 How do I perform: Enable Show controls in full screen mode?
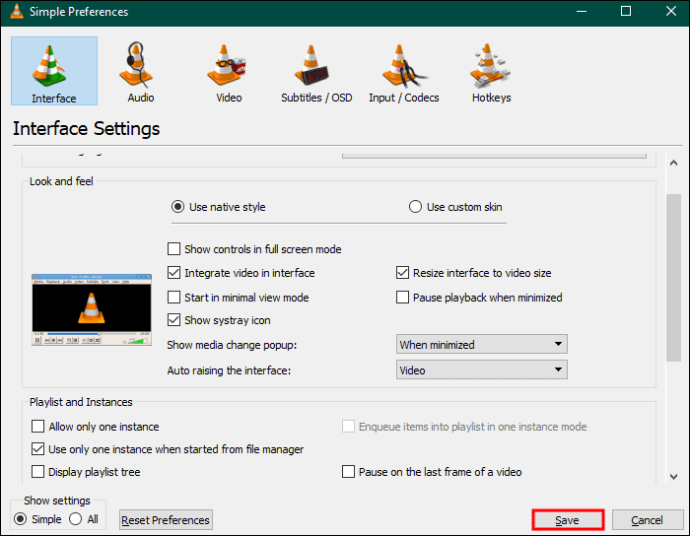(174, 249)
